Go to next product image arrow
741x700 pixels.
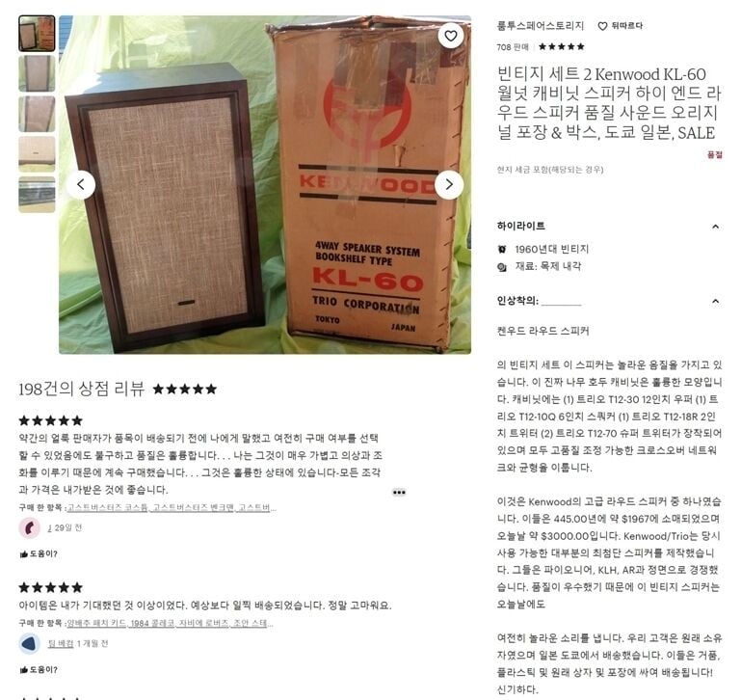point(449,184)
